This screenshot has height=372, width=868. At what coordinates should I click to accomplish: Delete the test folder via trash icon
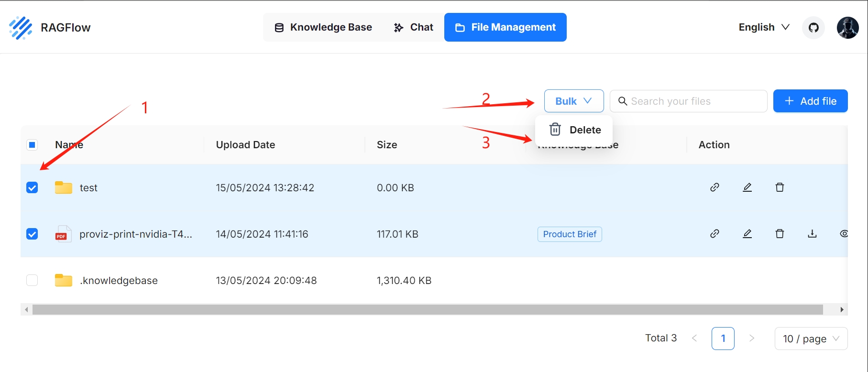pos(780,187)
